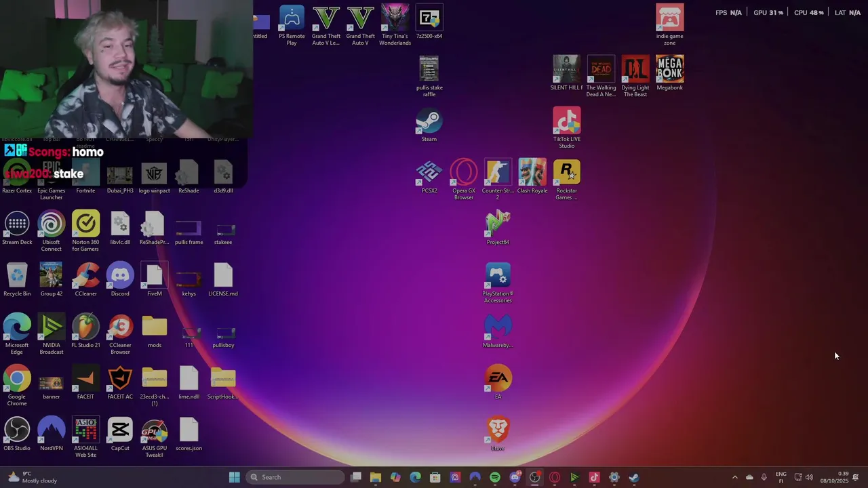Open the indie game zone icon
The width and height of the screenshot is (868, 488).
click(x=669, y=25)
